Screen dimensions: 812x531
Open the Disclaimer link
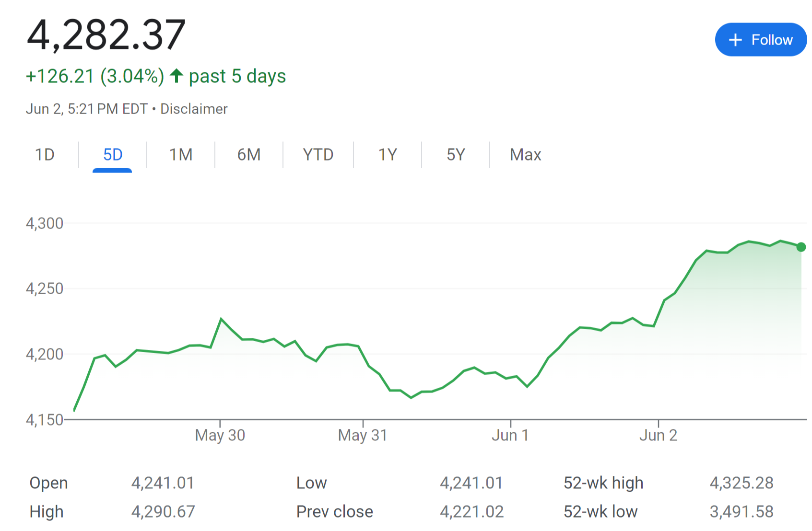pyautogui.click(x=194, y=109)
